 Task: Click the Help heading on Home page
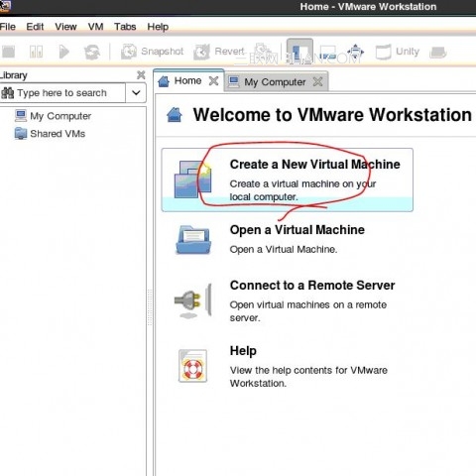pos(243,351)
